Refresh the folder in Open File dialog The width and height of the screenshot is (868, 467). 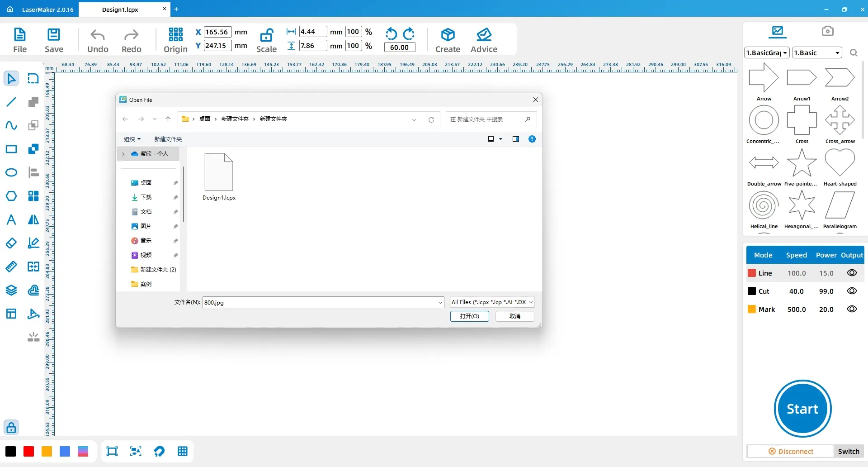tap(431, 119)
